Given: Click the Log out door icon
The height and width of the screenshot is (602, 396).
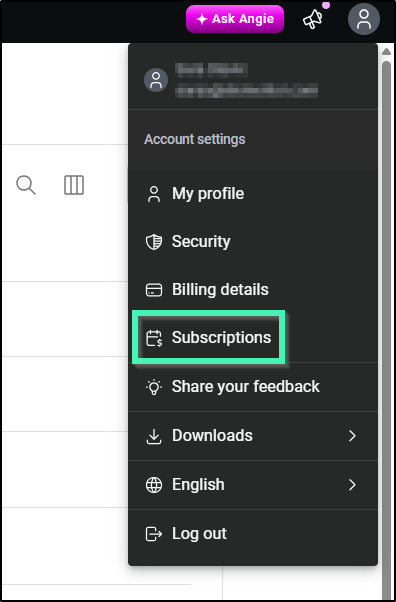Looking at the screenshot, I should 154,534.
